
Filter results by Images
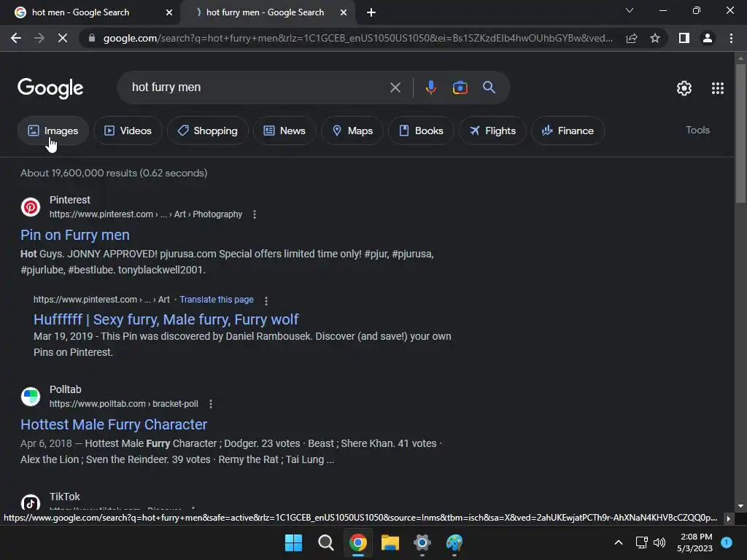click(53, 131)
